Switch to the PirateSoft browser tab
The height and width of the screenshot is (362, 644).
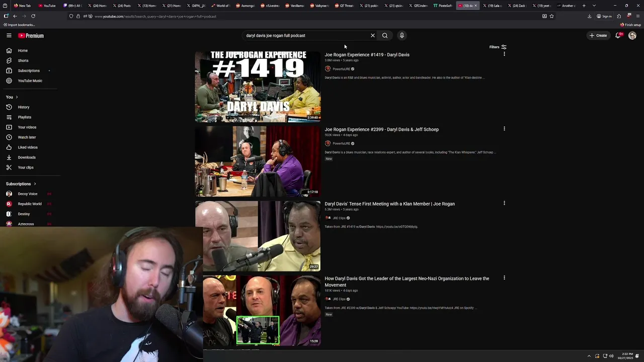(x=443, y=6)
